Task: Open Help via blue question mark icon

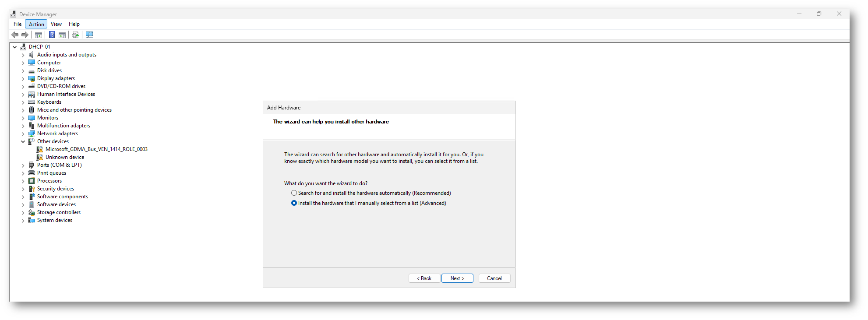Action: click(52, 35)
